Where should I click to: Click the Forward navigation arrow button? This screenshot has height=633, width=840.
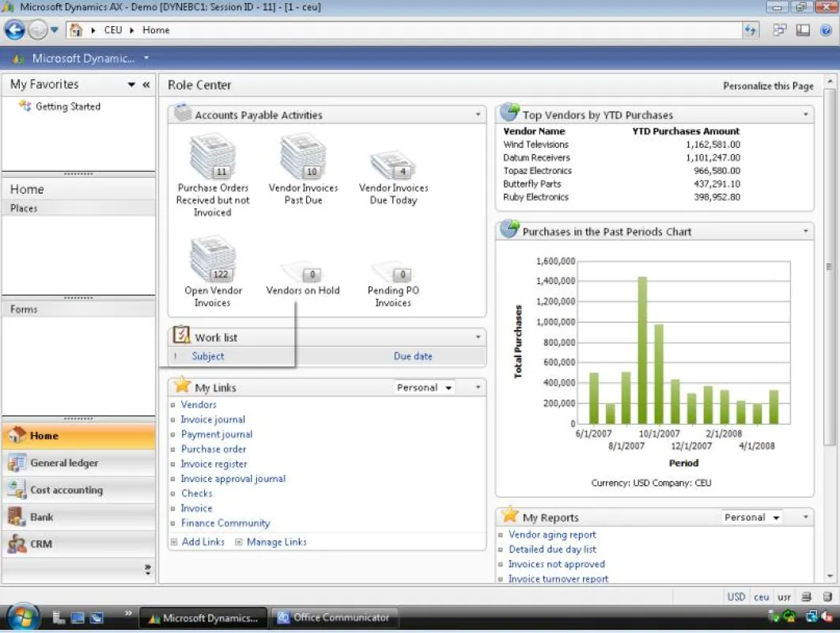pos(37,30)
